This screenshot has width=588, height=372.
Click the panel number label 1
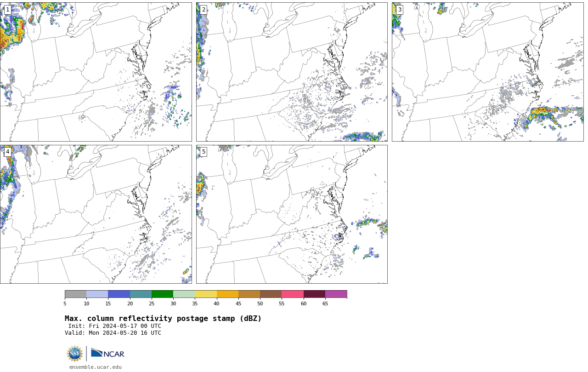coord(7,10)
